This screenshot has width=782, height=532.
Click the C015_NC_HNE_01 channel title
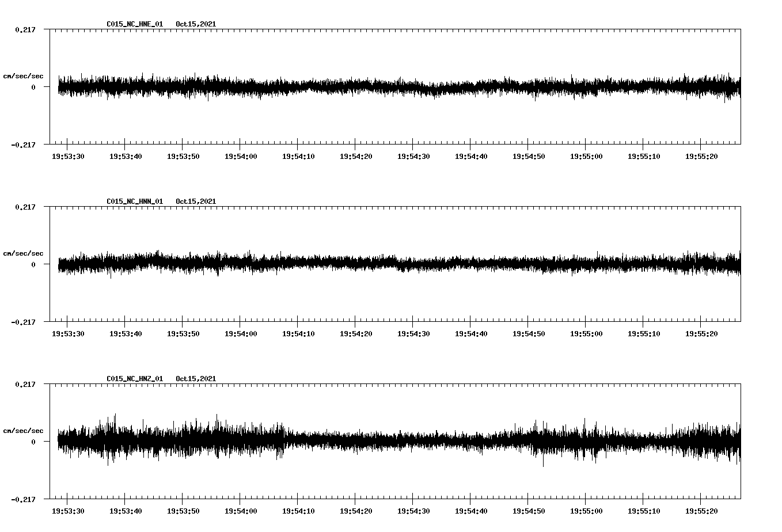pyautogui.click(x=135, y=24)
